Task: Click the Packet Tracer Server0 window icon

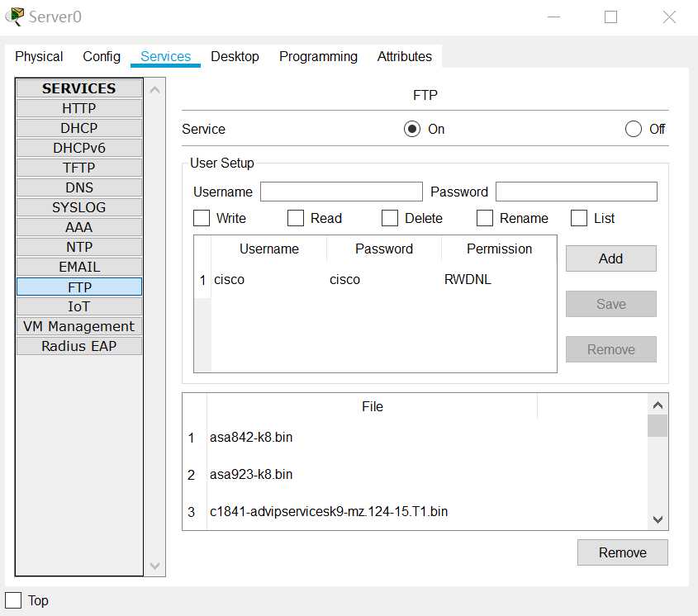Action: tap(14, 17)
